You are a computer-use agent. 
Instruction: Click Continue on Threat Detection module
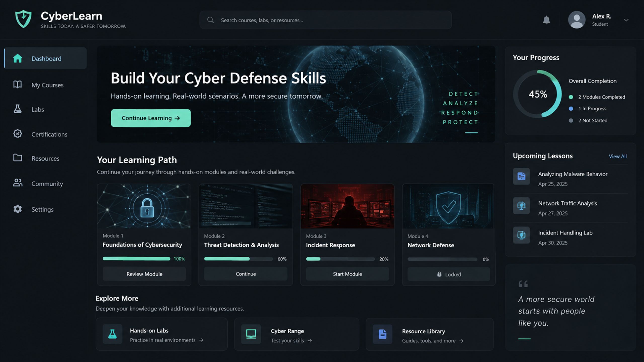(246, 274)
